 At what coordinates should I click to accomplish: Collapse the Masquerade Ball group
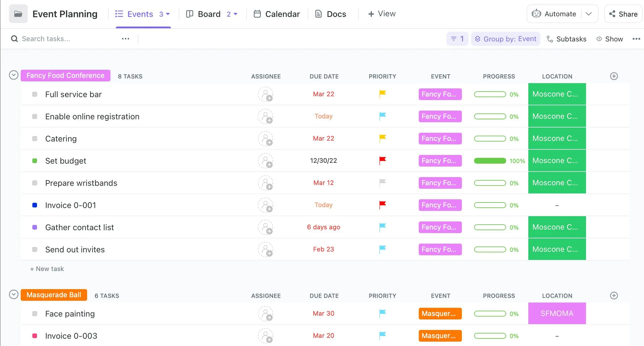tap(14, 295)
